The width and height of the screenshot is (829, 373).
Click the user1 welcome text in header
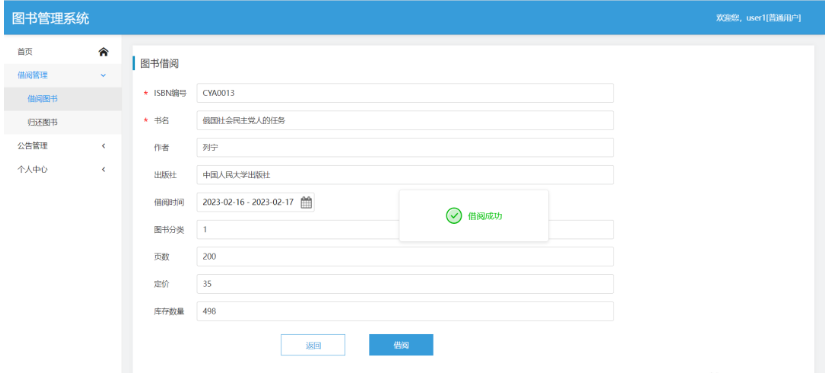(758, 18)
